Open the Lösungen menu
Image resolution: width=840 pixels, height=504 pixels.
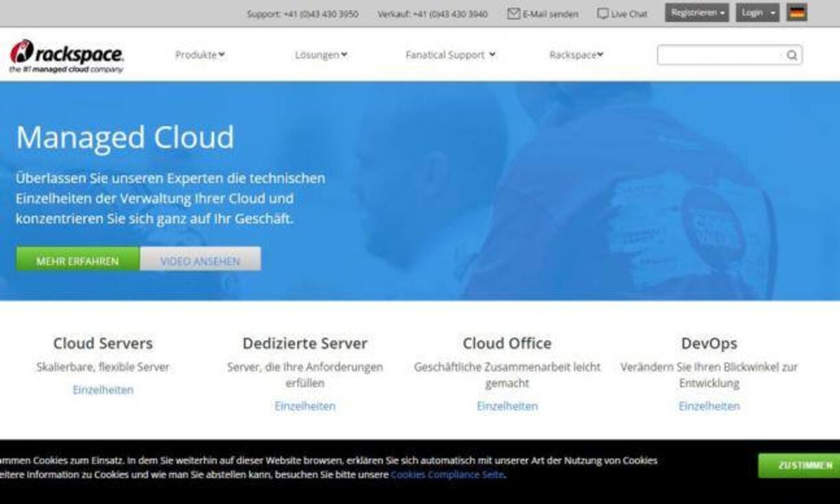coord(321,54)
